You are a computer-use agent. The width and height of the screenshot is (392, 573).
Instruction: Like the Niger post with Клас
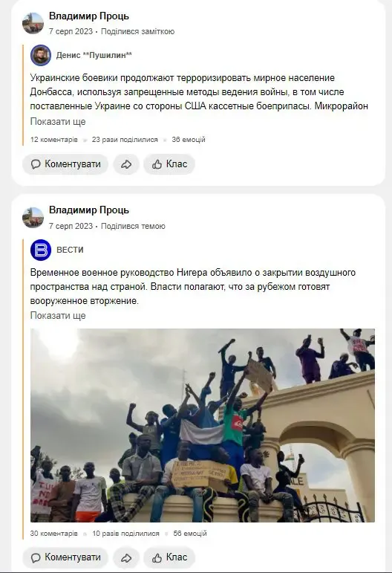[169, 557]
